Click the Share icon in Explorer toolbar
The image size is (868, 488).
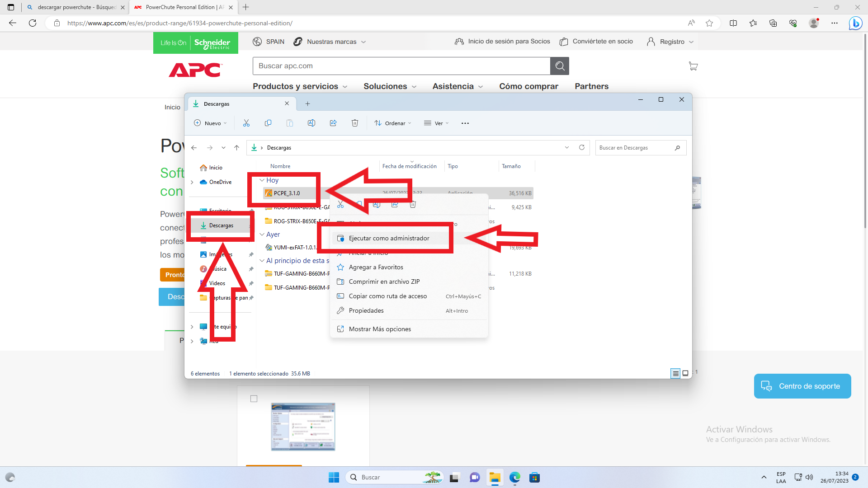pyautogui.click(x=333, y=123)
